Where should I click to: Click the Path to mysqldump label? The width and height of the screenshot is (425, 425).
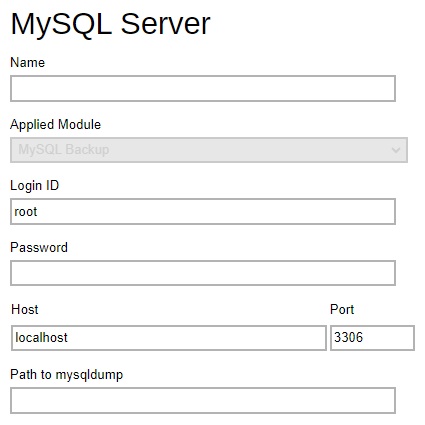tap(66, 375)
